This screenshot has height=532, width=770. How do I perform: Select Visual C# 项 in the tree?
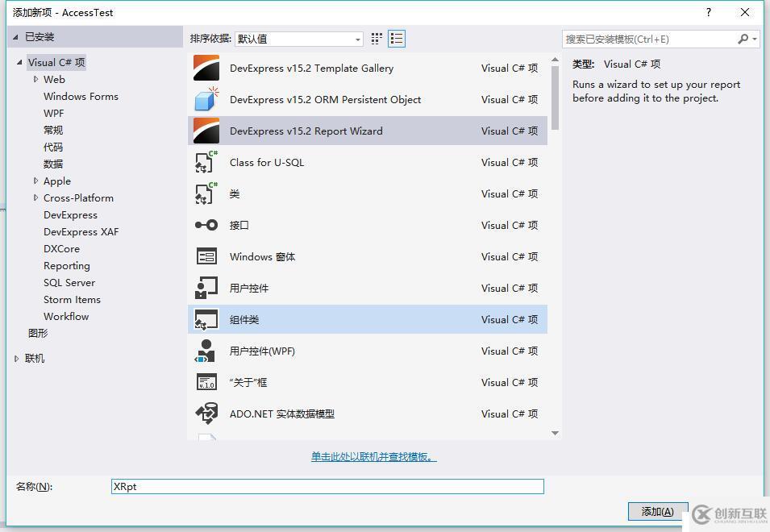[56, 62]
